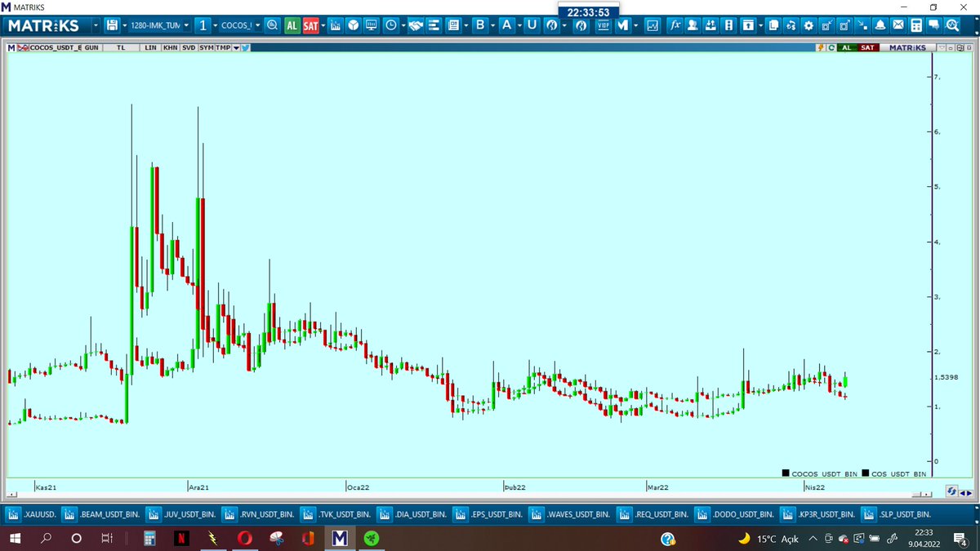Click the Twitter bird icon on chart header
980x551 pixels.
tap(245, 47)
